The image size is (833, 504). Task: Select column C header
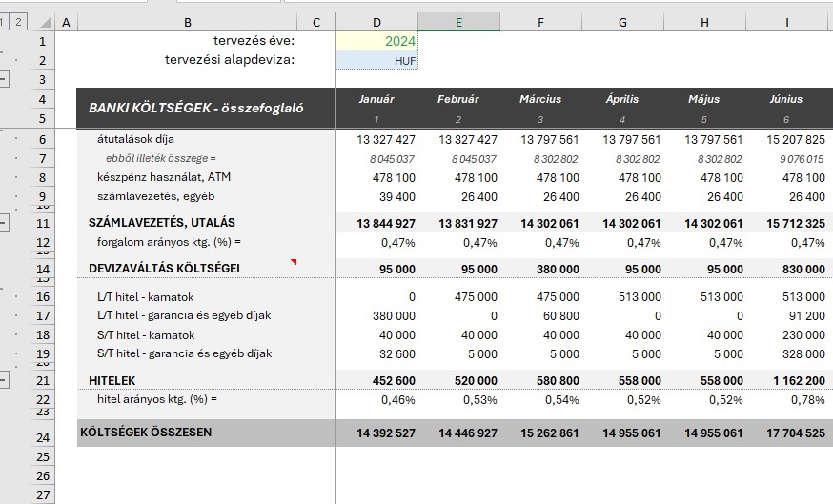tap(316, 22)
